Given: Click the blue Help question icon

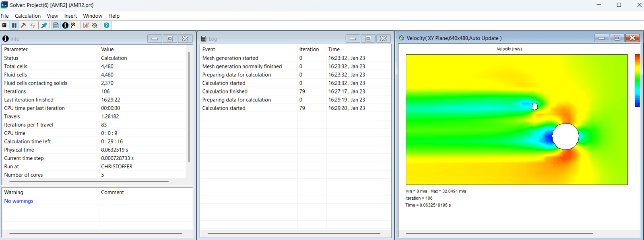Looking at the screenshot, I should click(107, 25).
